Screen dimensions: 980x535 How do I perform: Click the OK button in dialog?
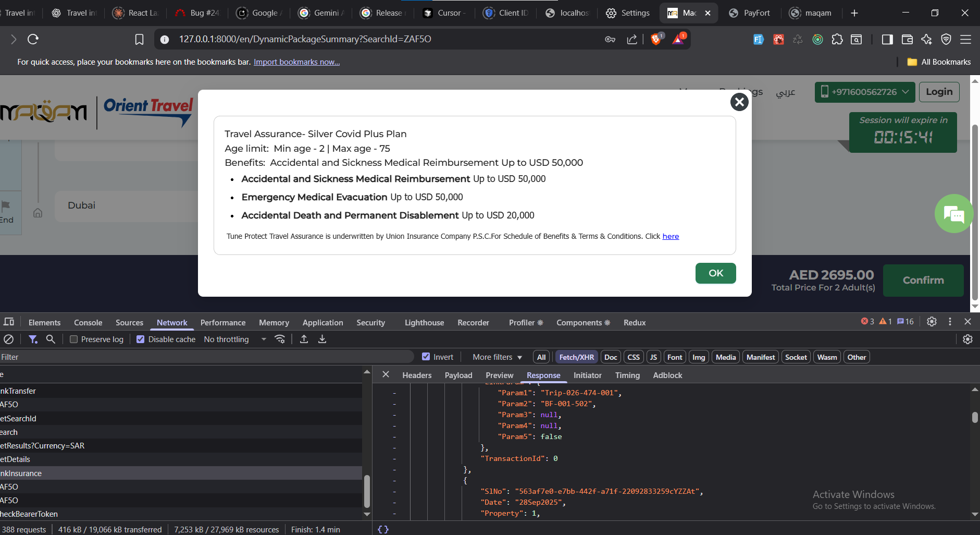click(x=715, y=273)
